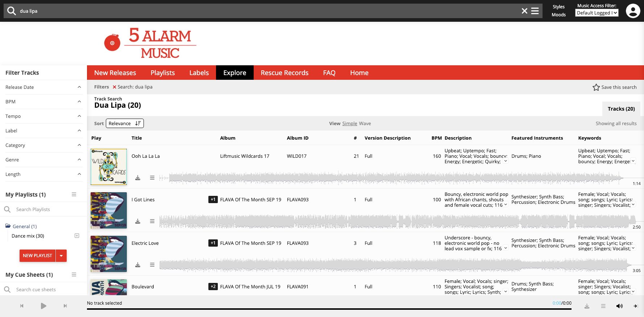The height and width of the screenshot is (317, 644).
Task: Add Dance mix playlist plus icon
Action: pos(77,236)
